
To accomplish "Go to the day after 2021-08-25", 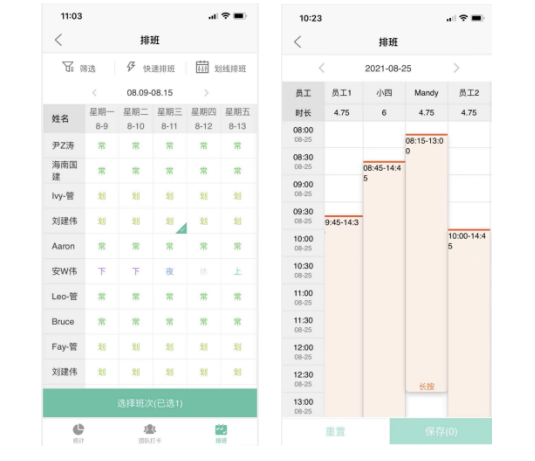I will [x=456, y=68].
